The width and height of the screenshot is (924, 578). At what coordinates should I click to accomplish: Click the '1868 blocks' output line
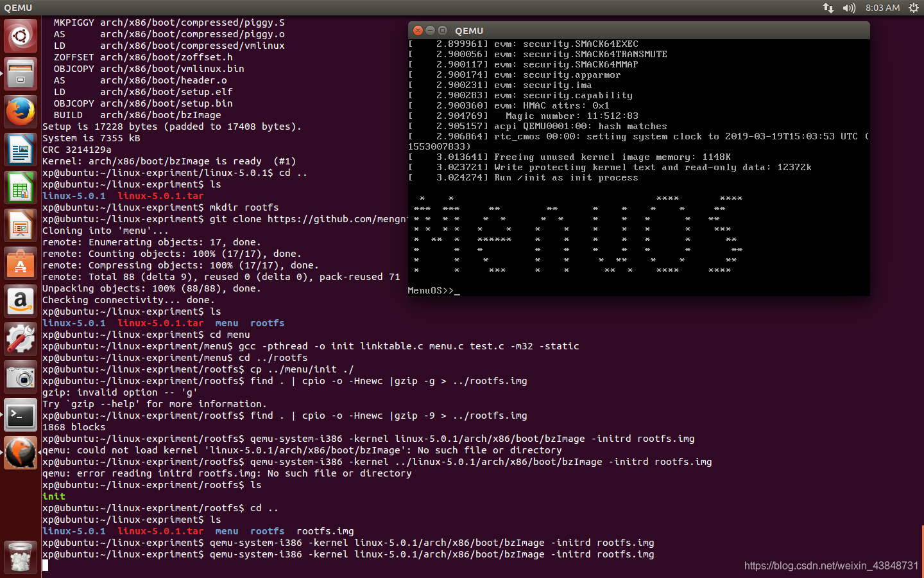[74, 427]
